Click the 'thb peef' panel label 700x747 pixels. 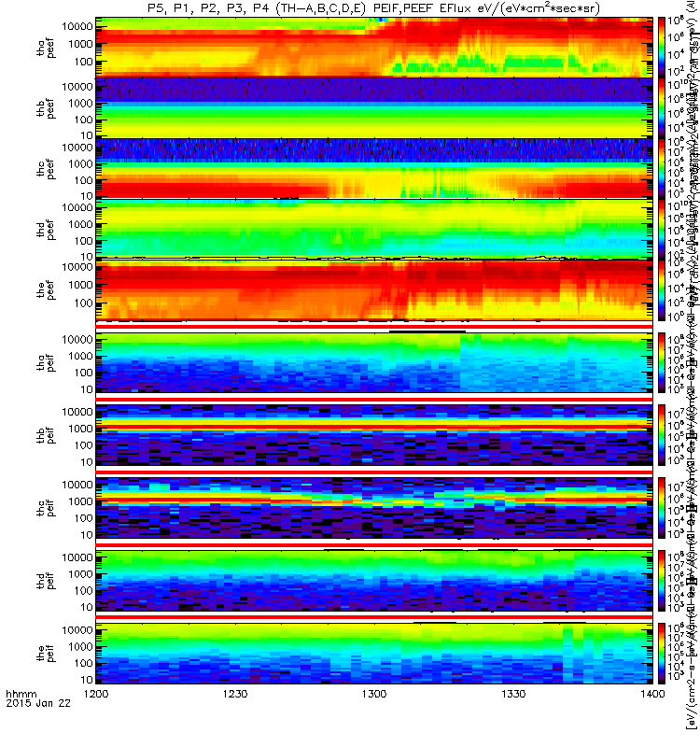tap(46, 108)
